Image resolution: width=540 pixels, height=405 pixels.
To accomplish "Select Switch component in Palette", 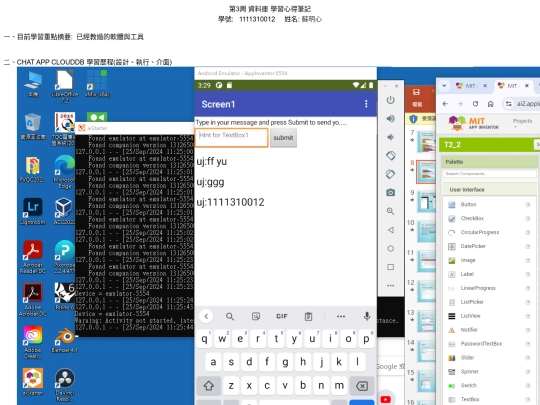I will [x=468, y=385].
